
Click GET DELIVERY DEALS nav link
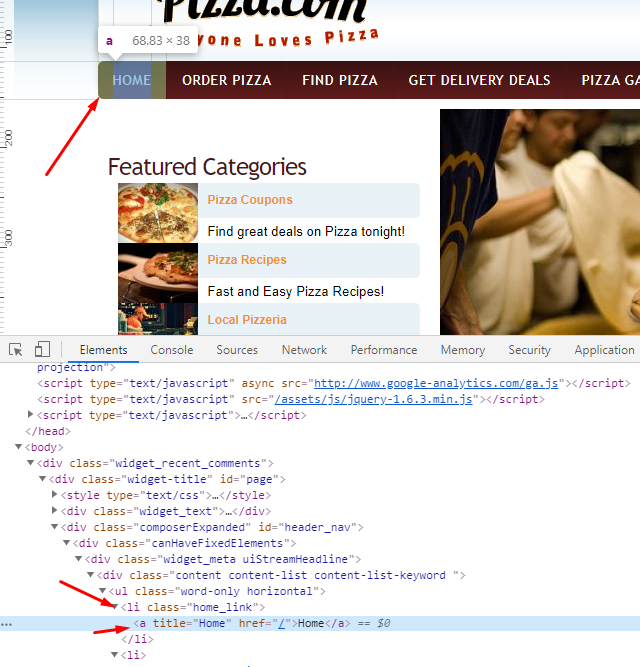tap(479, 80)
